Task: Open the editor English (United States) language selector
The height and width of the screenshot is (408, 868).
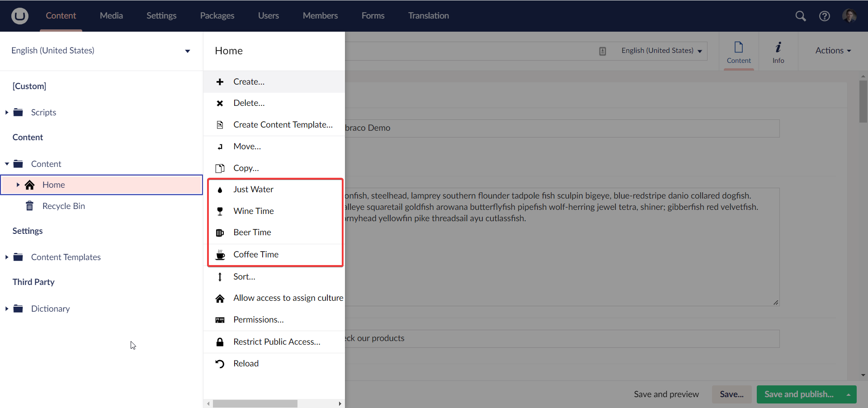Action: pos(661,51)
